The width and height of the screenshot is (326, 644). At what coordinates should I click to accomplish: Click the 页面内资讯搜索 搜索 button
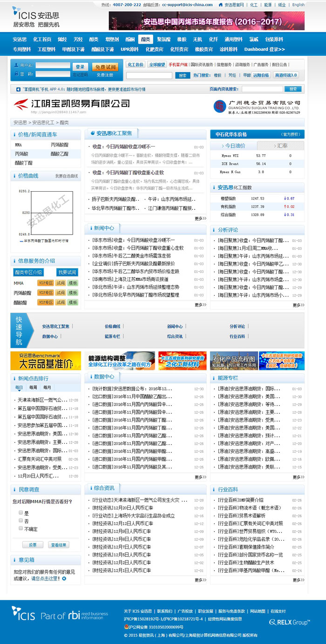point(292,89)
